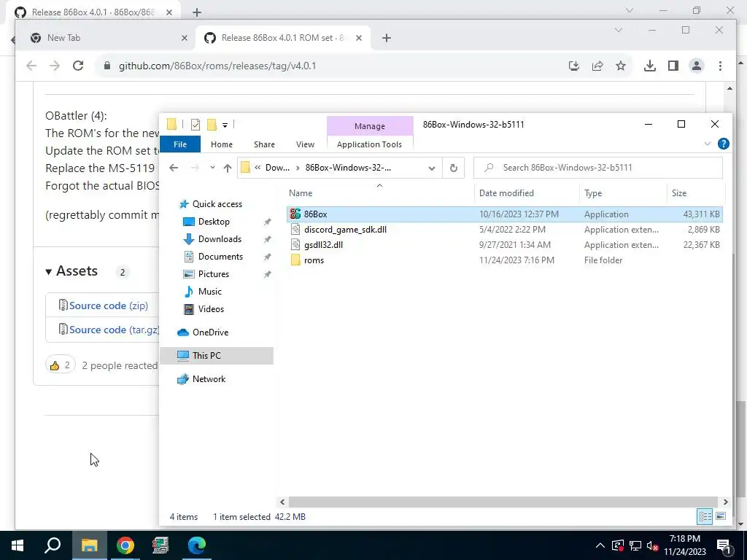Refresh the 86Box folder view
Image resolution: width=747 pixels, height=560 pixels.
tap(454, 168)
